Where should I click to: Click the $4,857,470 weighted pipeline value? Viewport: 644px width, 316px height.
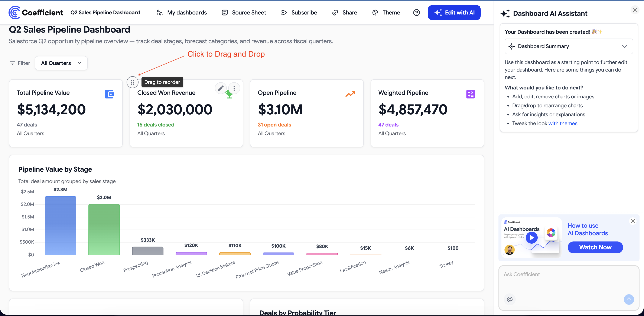[x=413, y=109]
